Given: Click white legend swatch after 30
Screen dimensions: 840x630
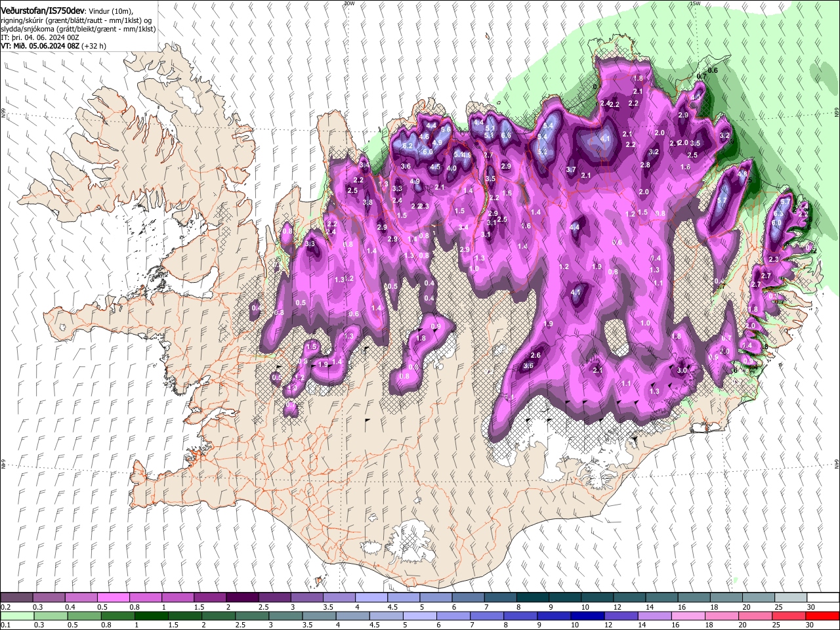Looking at the screenshot, I should click(x=823, y=598).
